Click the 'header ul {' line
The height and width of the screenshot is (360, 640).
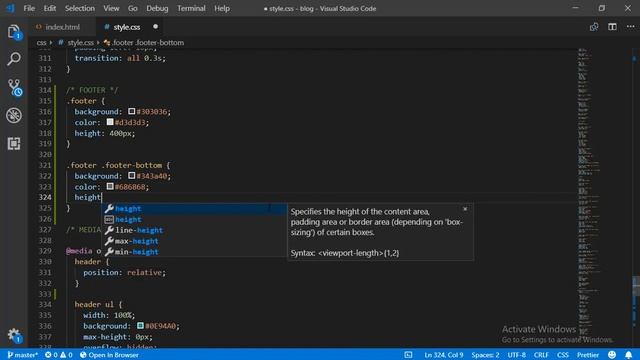tap(98, 304)
